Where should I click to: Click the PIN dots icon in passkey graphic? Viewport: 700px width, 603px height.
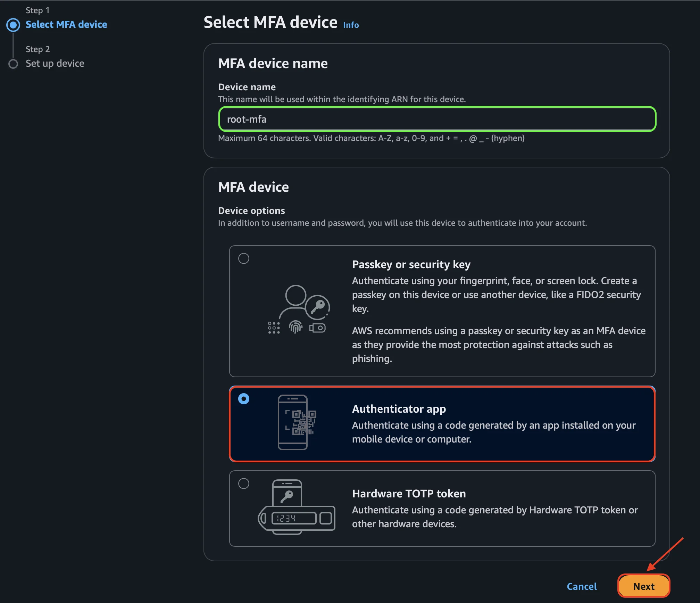(x=274, y=327)
